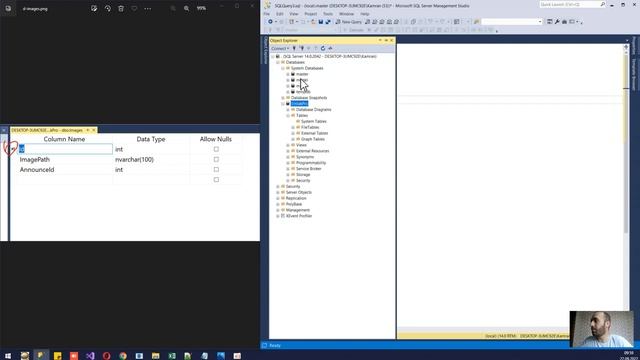Open the Project menu in SSMS

311,14
